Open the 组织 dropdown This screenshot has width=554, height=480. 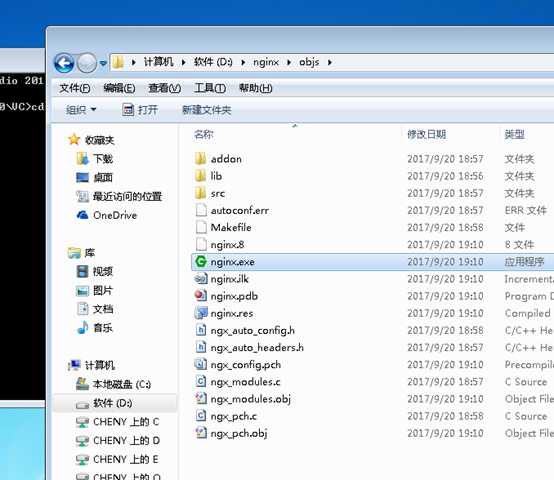click(81, 110)
